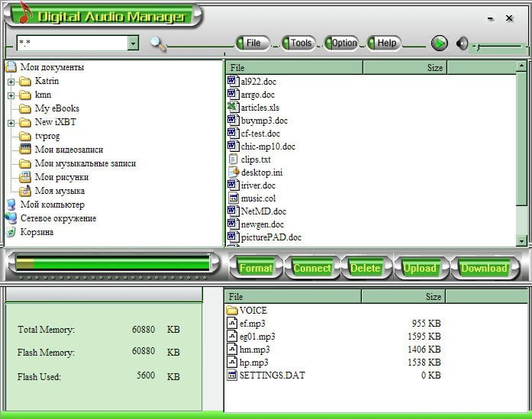Click the volume slider handle
This screenshot has height=419, width=532.
pyautogui.click(x=478, y=47)
